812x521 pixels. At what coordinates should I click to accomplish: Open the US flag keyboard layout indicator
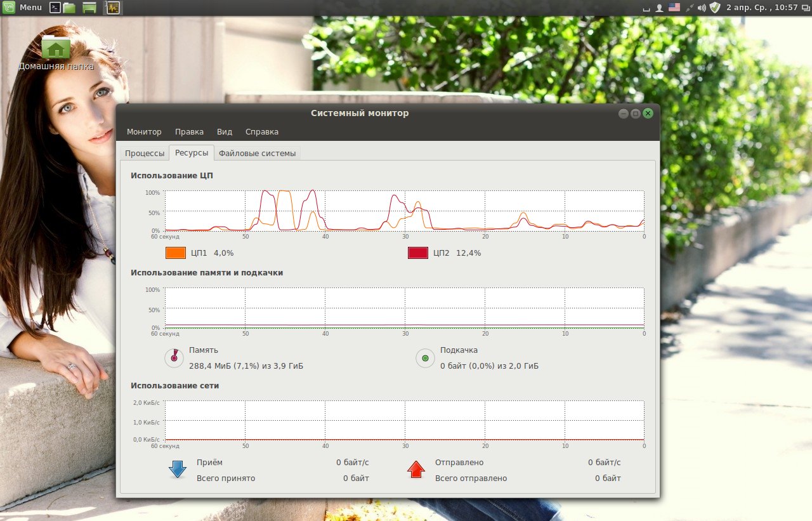tap(674, 8)
